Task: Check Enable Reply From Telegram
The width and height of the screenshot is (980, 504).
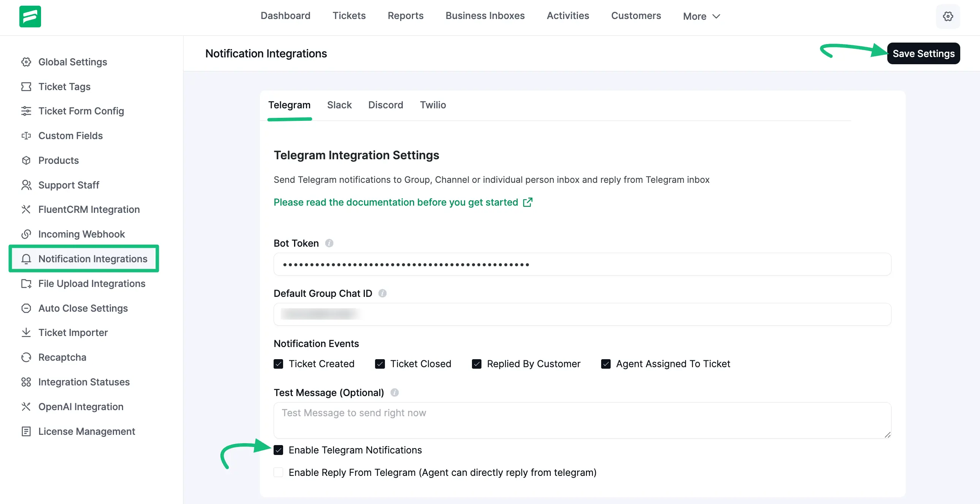Action: (278, 472)
